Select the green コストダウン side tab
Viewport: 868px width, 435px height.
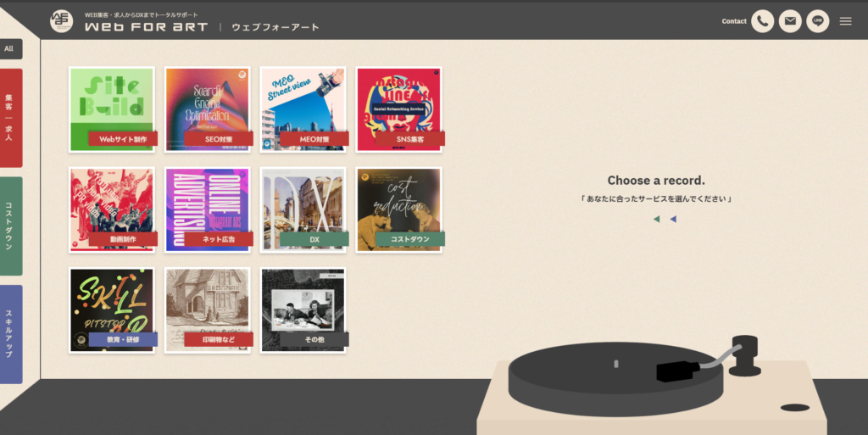[10, 226]
